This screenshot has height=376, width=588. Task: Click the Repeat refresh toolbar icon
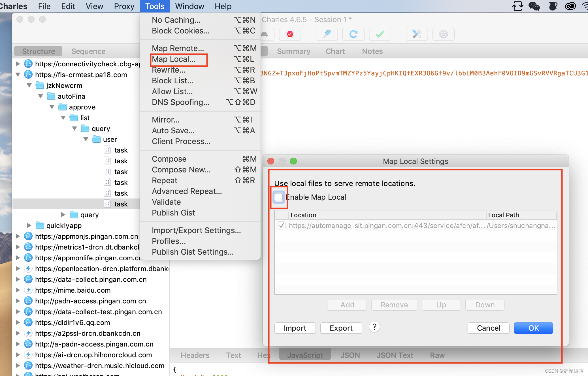point(353,34)
